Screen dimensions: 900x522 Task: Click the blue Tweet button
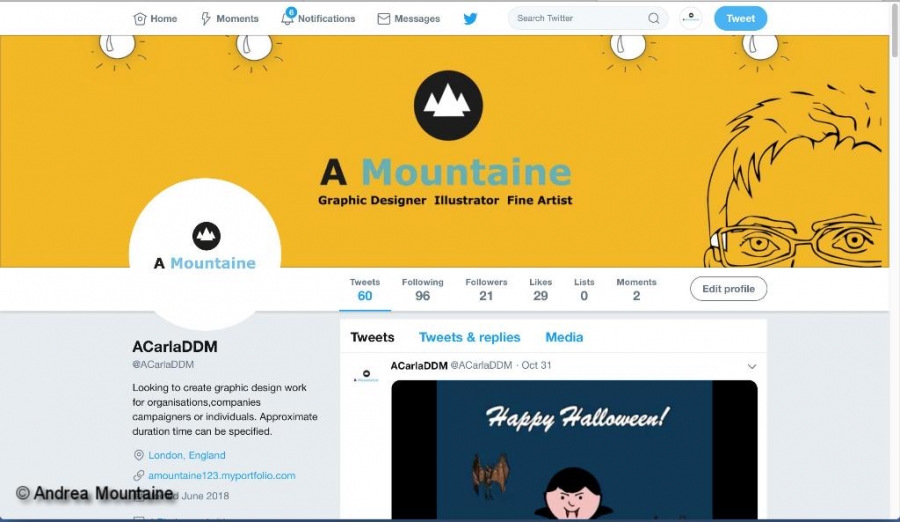740,18
